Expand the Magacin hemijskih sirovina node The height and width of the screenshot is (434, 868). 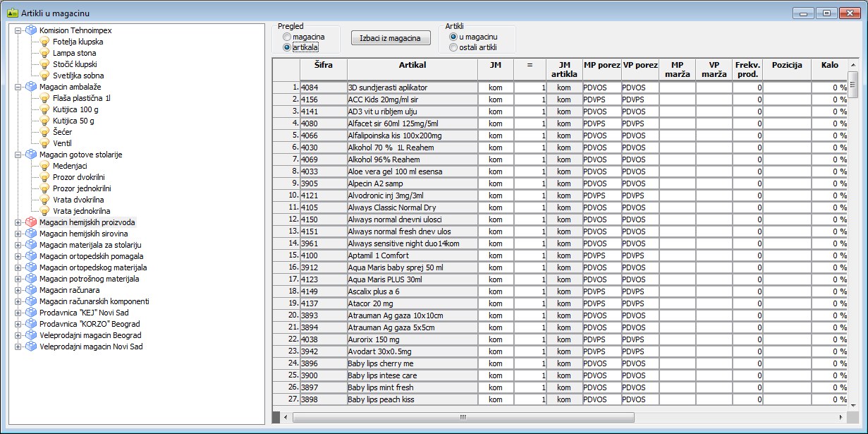[x=18, y=234]
